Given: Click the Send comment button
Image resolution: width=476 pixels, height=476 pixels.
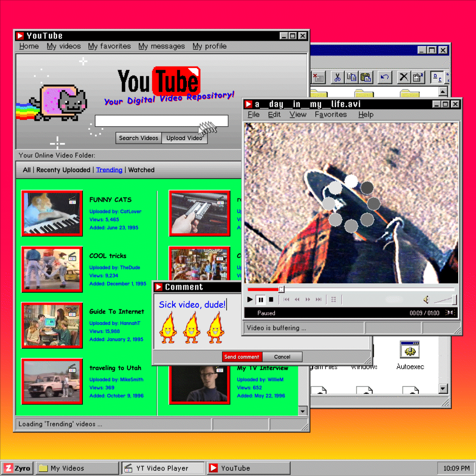Looking at the screenshot, I should tap(242, 357).
